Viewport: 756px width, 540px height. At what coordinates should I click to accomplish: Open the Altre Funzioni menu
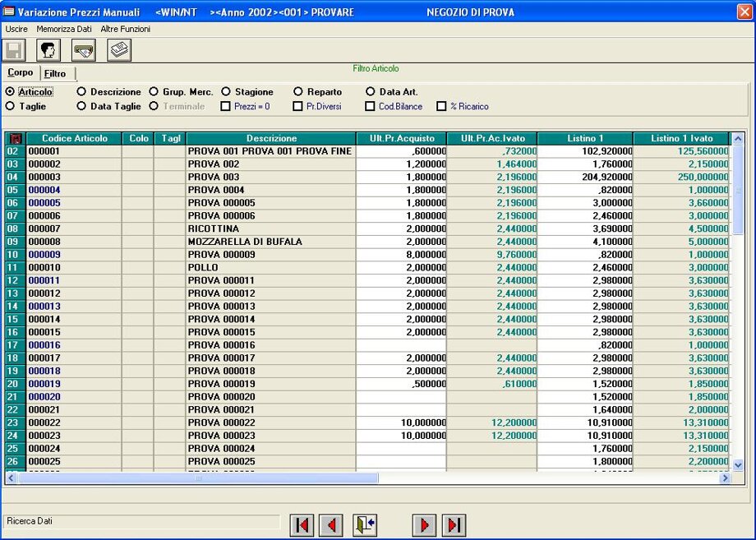point(125,29)
